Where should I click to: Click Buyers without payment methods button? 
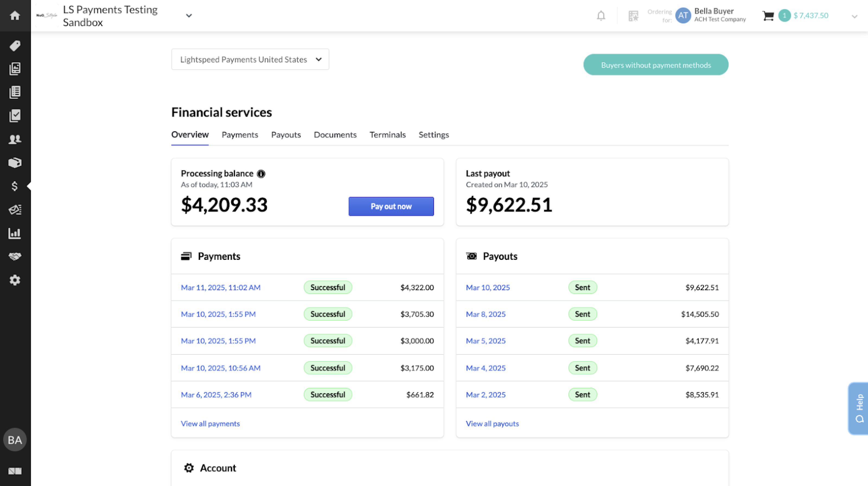click(656, 65)
